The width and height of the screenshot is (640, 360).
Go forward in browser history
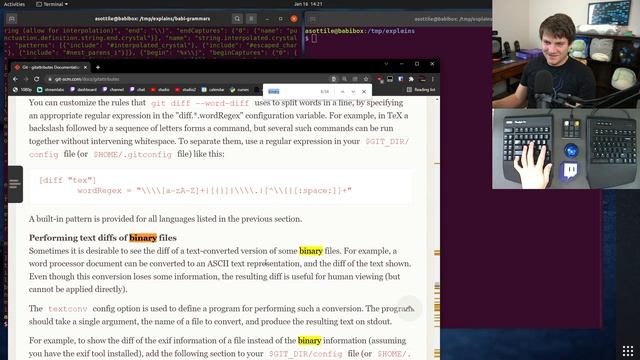tap(25, 79)
